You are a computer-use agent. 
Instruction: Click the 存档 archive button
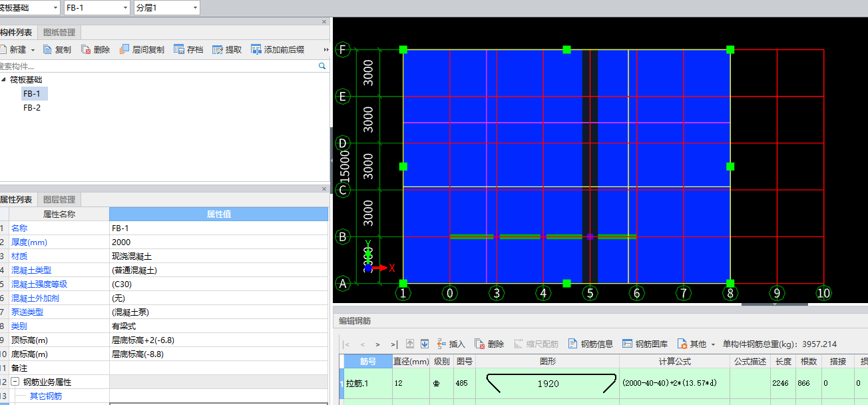coord(188,49)
